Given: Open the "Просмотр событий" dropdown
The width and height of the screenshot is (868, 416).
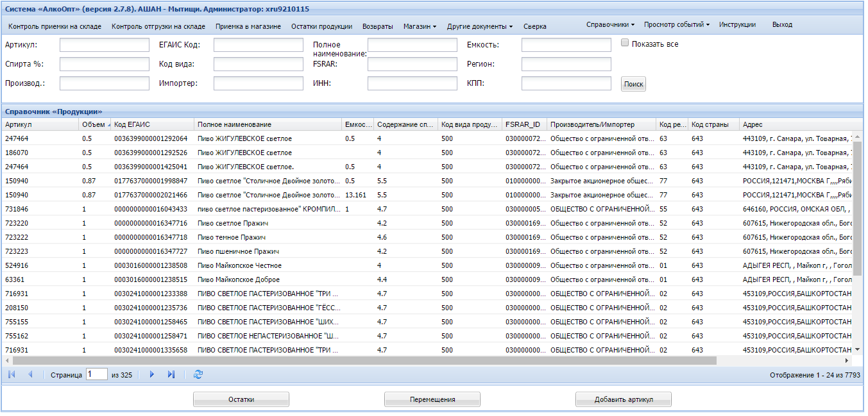Looking at the screenshot, I should (x=676, y=24).
